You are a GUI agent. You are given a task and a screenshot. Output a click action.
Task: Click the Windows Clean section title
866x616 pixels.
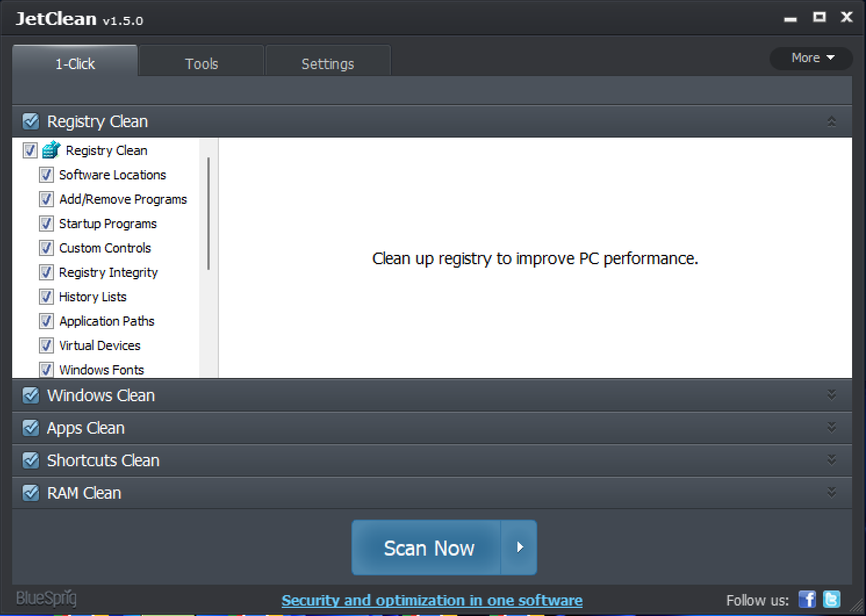[x=101, y=395]
